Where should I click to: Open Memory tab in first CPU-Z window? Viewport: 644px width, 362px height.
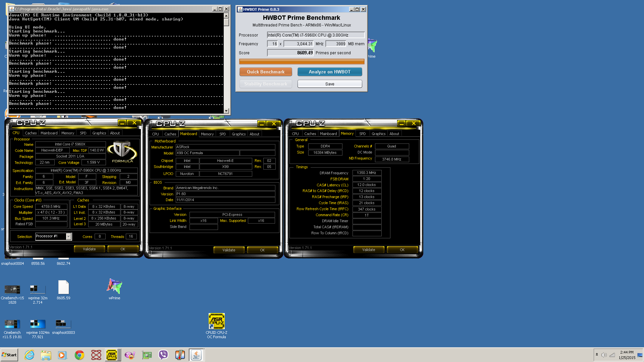coord(68,133)
